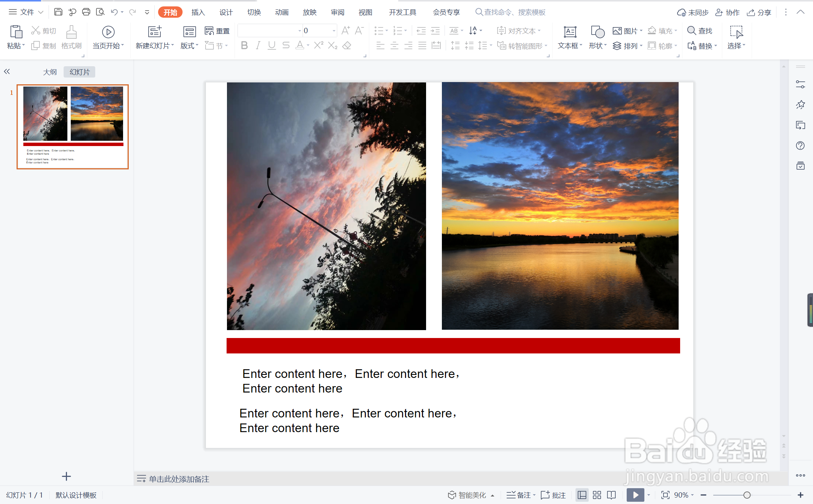Toggle italic formatting

[258, 46]
